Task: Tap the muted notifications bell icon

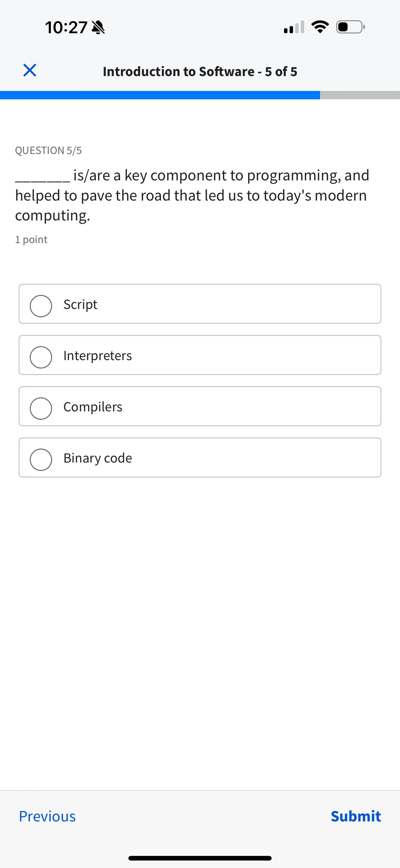Action: tap(98, 28)
